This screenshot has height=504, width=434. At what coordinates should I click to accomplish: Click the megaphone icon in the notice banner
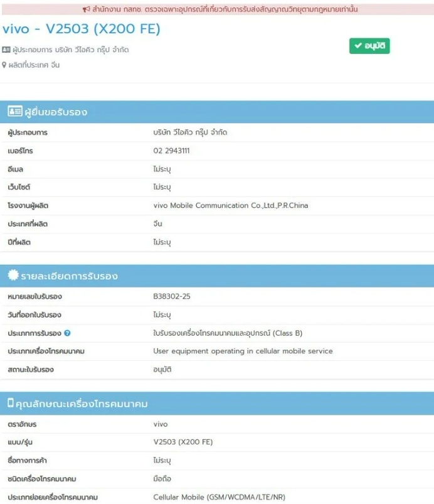tap(86, 9)
